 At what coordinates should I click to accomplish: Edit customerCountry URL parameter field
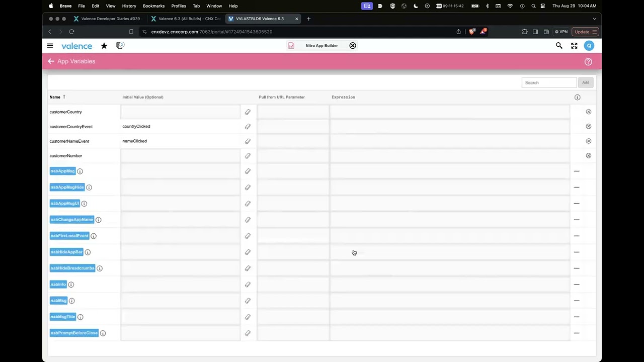[293, 112]
